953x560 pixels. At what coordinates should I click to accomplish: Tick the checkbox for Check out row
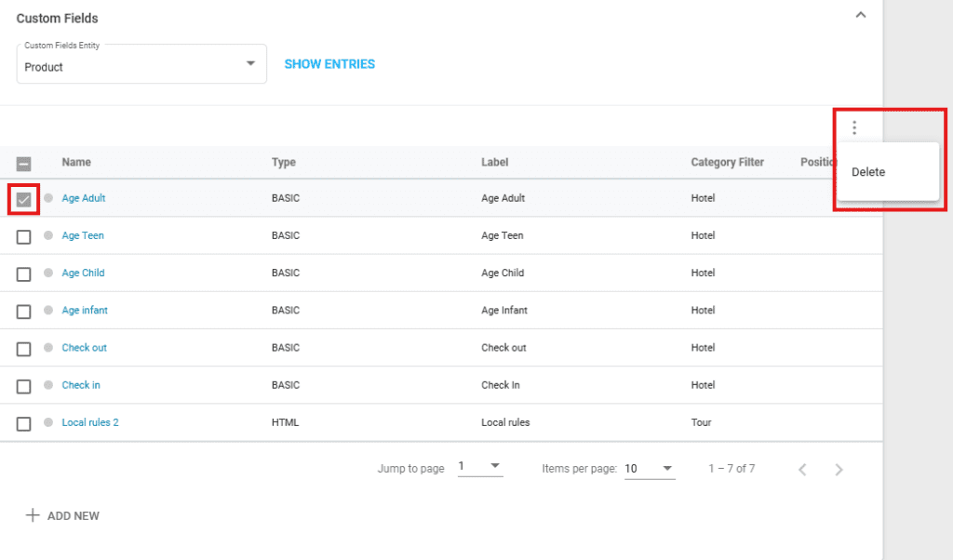click(24, 349)
